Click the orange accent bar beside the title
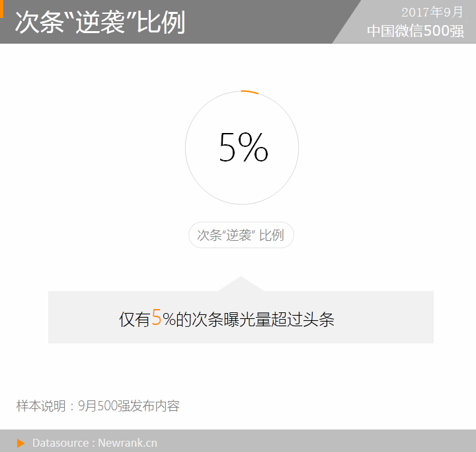Image resolution: width=476 pixels, height=452 pixels. pos(1,9)
